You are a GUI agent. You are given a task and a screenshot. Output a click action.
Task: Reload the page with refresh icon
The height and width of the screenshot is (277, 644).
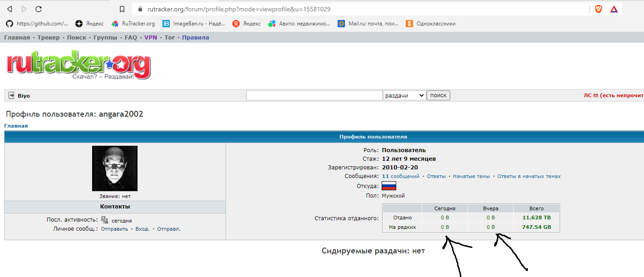39,9
